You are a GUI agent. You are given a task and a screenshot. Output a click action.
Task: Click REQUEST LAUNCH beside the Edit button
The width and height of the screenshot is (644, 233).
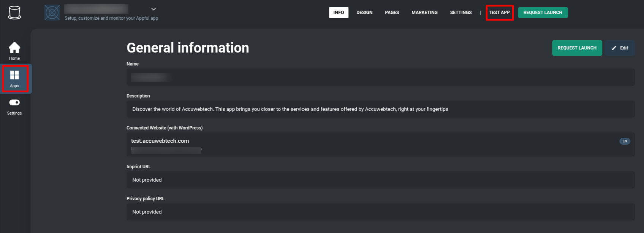pyautogui.click(x=577, y=48)
